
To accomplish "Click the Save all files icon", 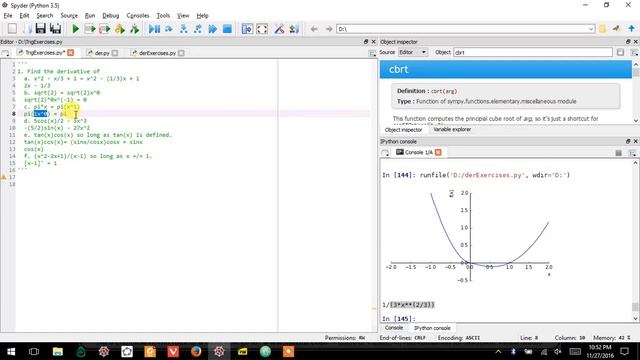I will [55, 29].
